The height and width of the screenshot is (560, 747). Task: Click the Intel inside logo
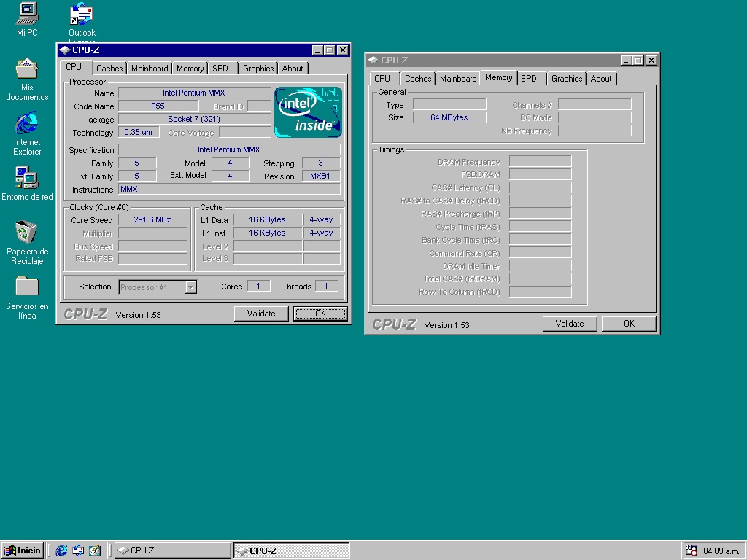coord(309,112)
